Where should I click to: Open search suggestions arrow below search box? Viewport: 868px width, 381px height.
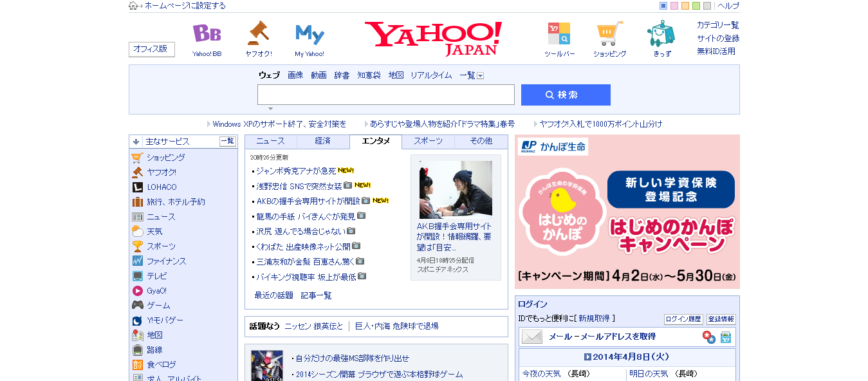[x=270, y=109]
